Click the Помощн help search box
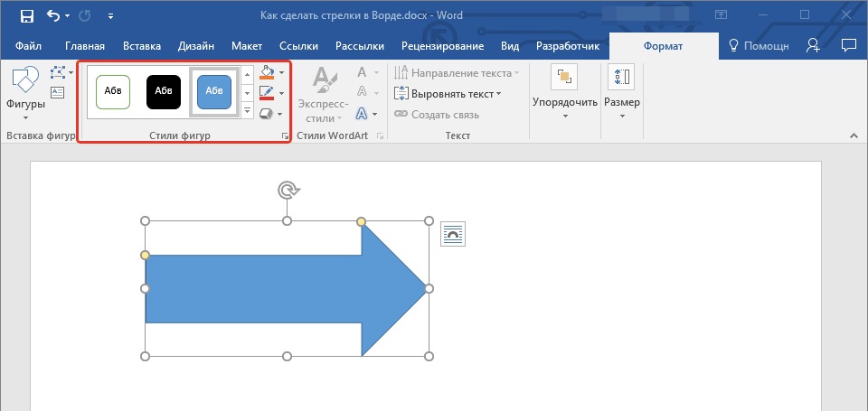868x411 pixels. point(759,46)
